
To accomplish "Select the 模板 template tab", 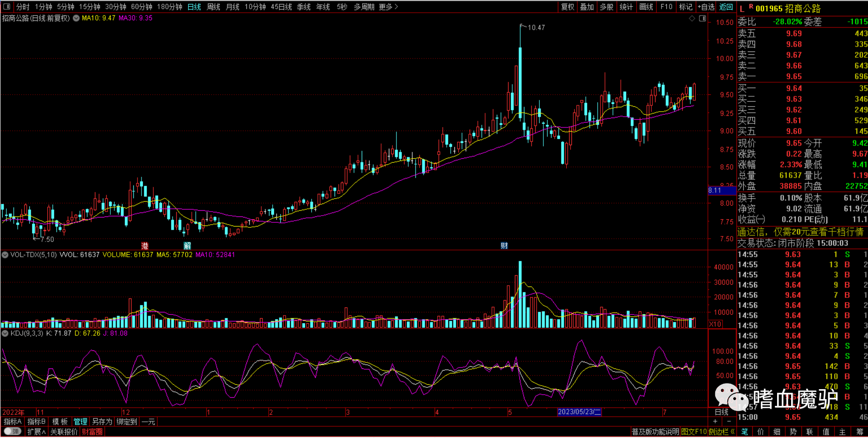I will pyautogui.click(x=60, y=421).
